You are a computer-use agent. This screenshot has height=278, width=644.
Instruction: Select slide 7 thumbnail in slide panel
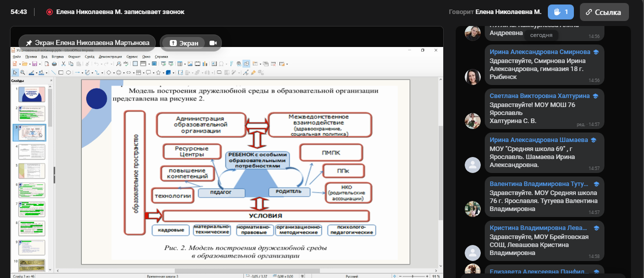point(32,209)
